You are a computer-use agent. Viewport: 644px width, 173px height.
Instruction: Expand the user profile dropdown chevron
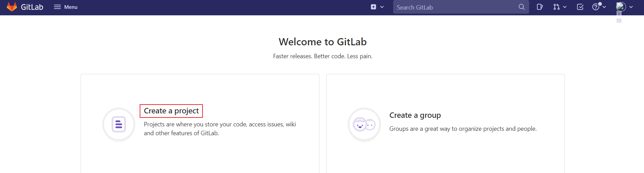point(631,7)
